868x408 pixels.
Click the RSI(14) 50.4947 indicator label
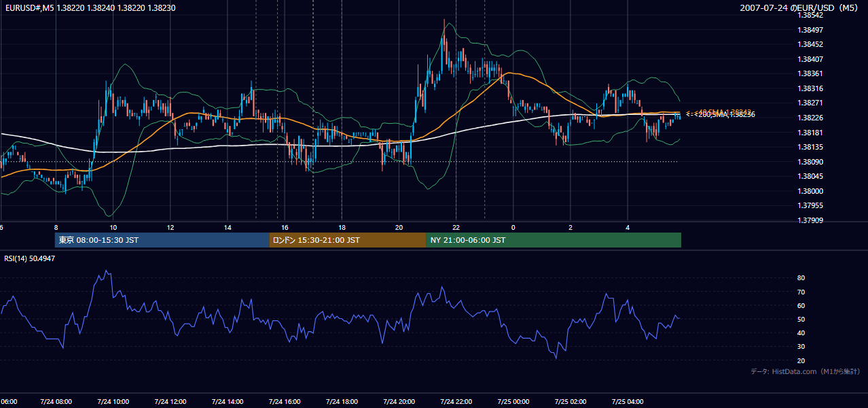30,258
